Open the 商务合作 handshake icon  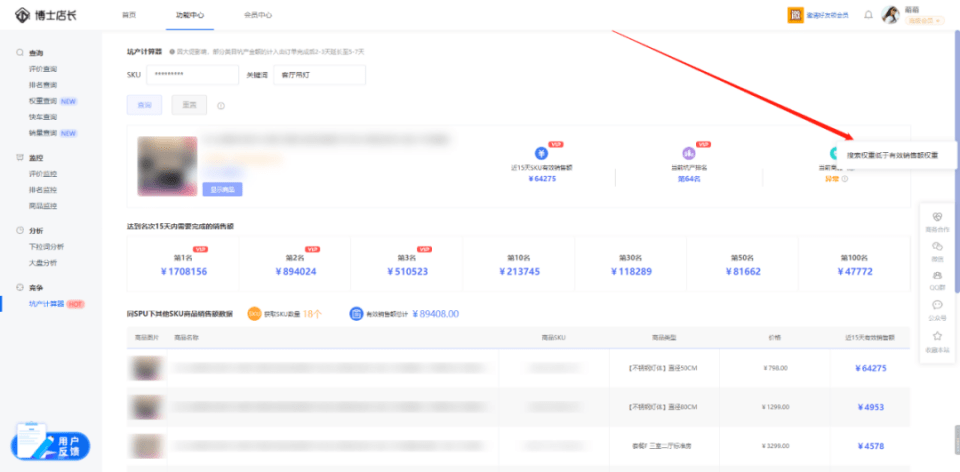click(x=937, y=217)
